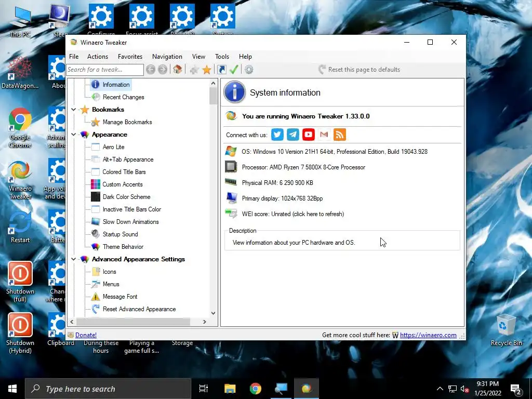The width and height of the screenshot is (532, 399).
Task: Click the Search for a tweak field
Action: point(105,70)
